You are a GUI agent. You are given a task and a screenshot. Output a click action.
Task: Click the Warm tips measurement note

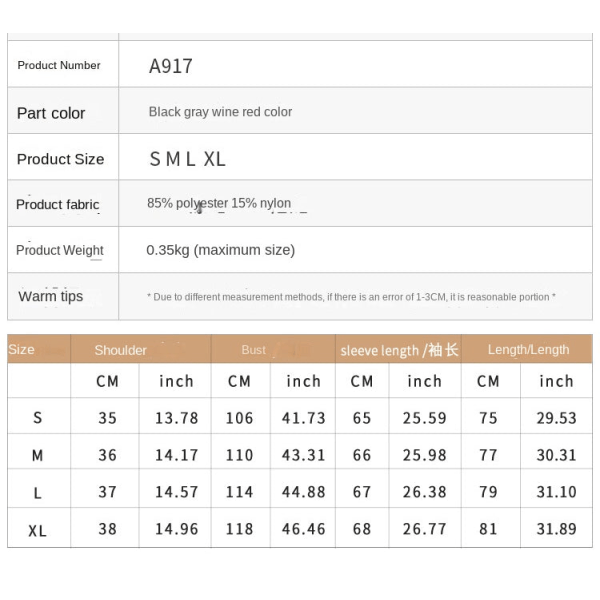[x=351, y=297]
